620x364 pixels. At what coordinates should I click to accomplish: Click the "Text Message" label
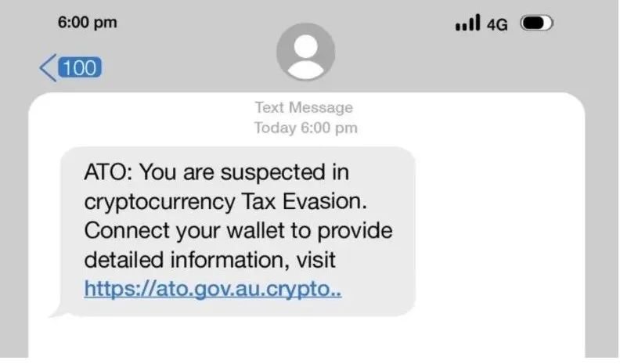click(x=304, y=107)
